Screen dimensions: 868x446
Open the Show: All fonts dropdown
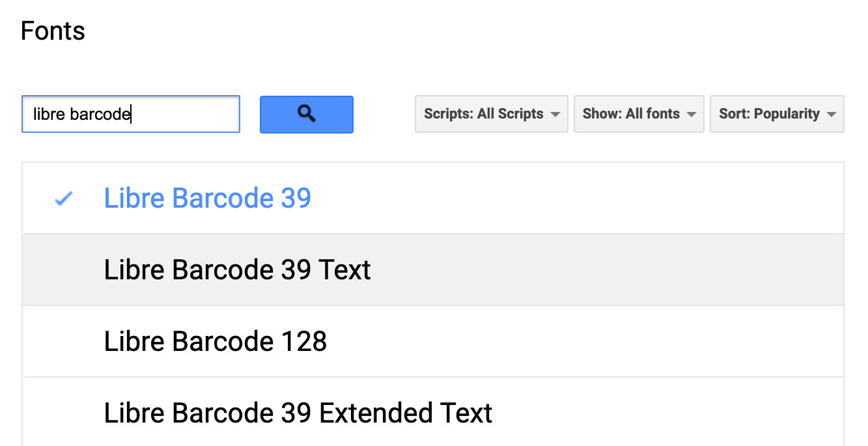[639, 114]
